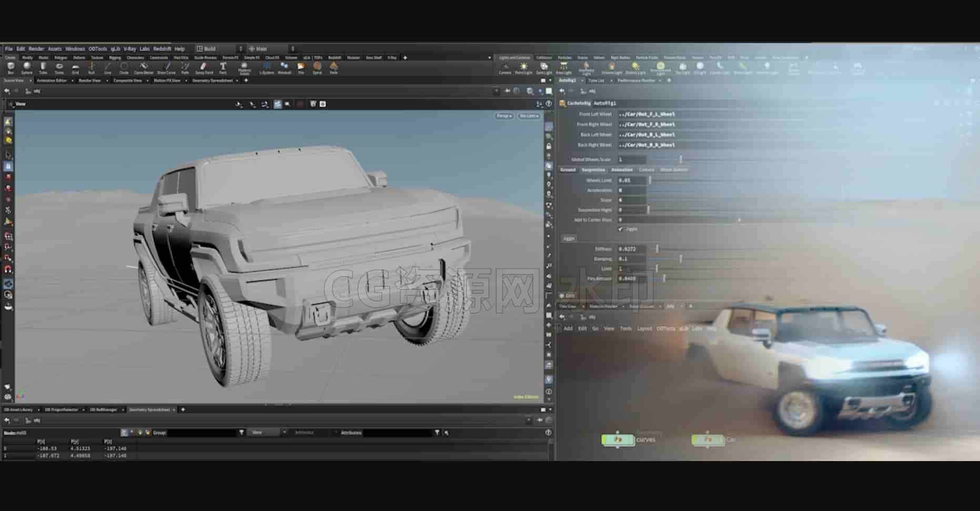Choose the Font shelf tool

(x=223, y=68)
